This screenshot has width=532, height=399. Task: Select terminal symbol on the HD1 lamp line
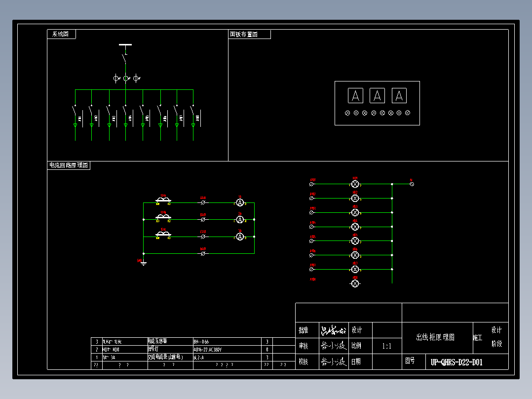311,184
